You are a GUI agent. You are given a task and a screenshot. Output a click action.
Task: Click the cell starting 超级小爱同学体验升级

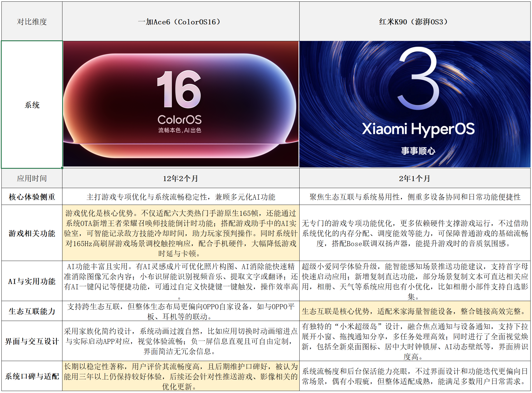coord(415,281)
